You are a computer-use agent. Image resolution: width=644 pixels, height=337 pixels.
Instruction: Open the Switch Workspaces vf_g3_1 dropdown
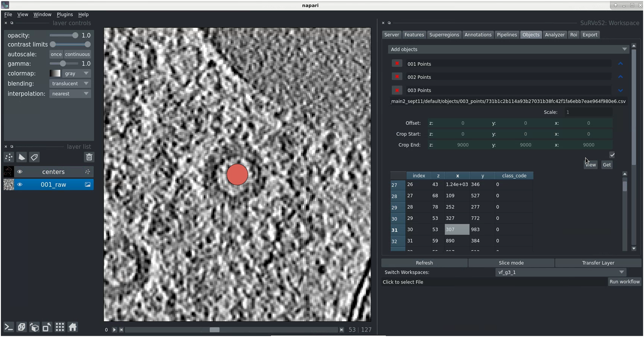[x=560, y=272]
